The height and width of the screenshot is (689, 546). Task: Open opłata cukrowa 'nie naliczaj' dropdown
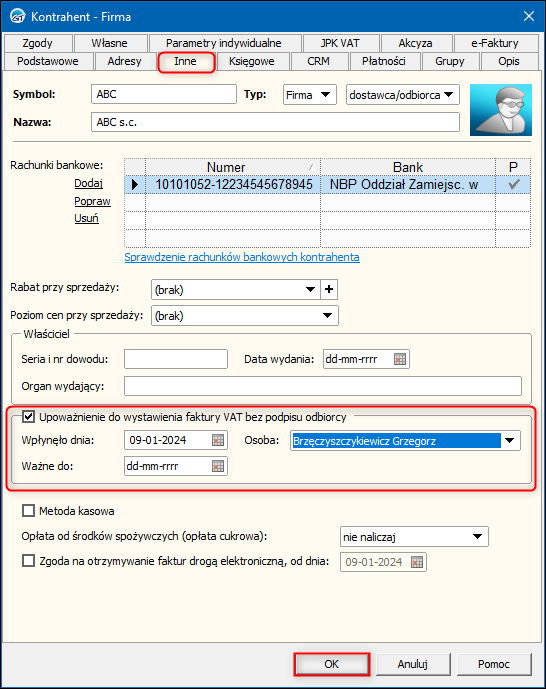pyautogui.click(x=477, y=537)
